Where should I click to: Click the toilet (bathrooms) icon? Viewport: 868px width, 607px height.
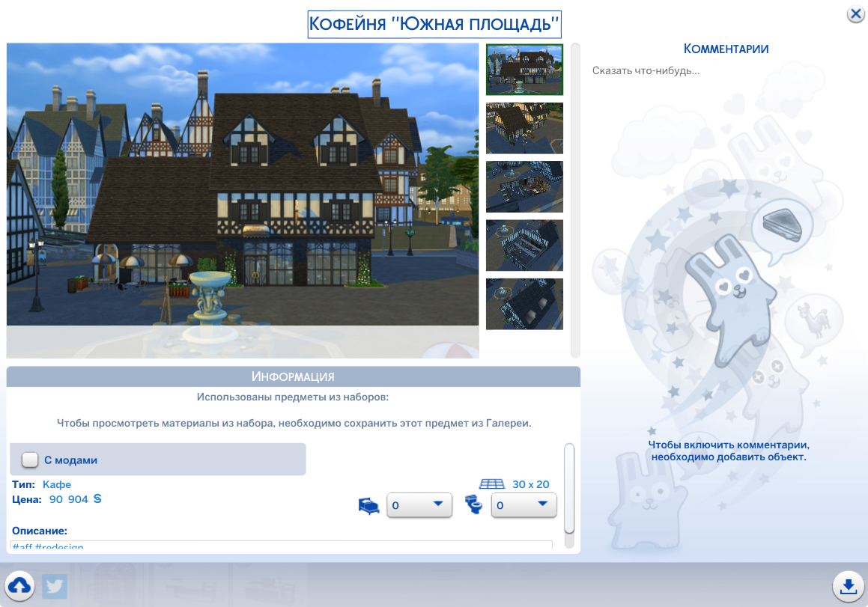pos(474,504)
